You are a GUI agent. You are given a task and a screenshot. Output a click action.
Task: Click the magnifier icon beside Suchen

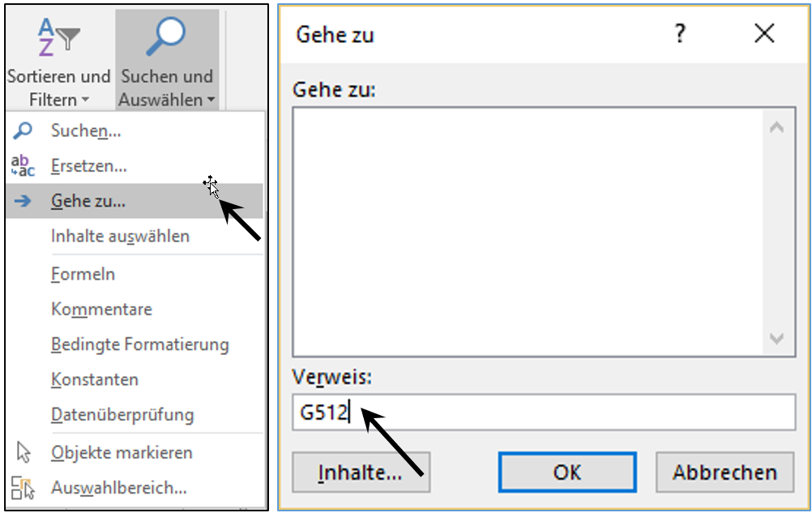coord(22,130)
